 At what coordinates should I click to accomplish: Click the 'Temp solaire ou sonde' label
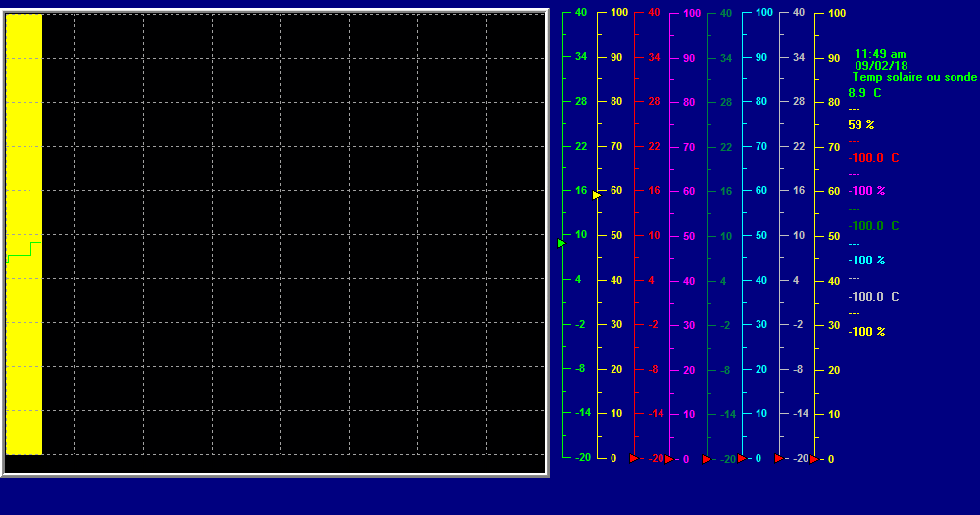click(914, 77)
